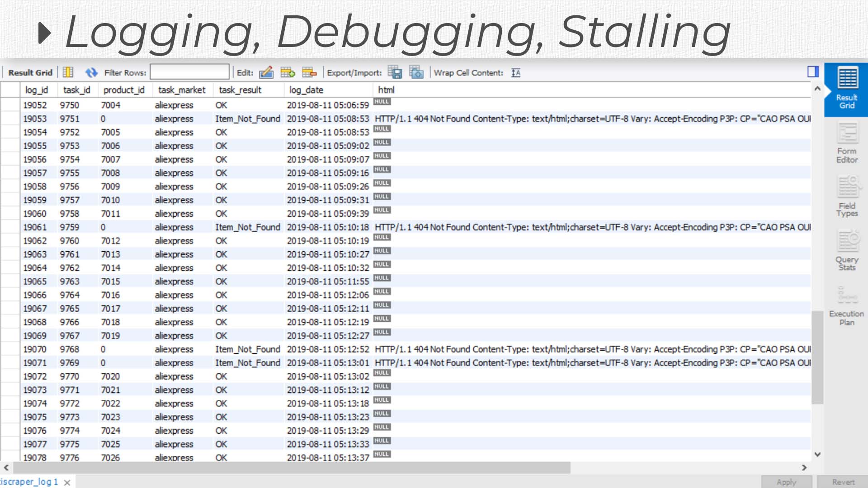Select the iscraper_log 1 tab
Image resolution: width=868 pixels, height=488 pixels.
click(x=29, y=481)
